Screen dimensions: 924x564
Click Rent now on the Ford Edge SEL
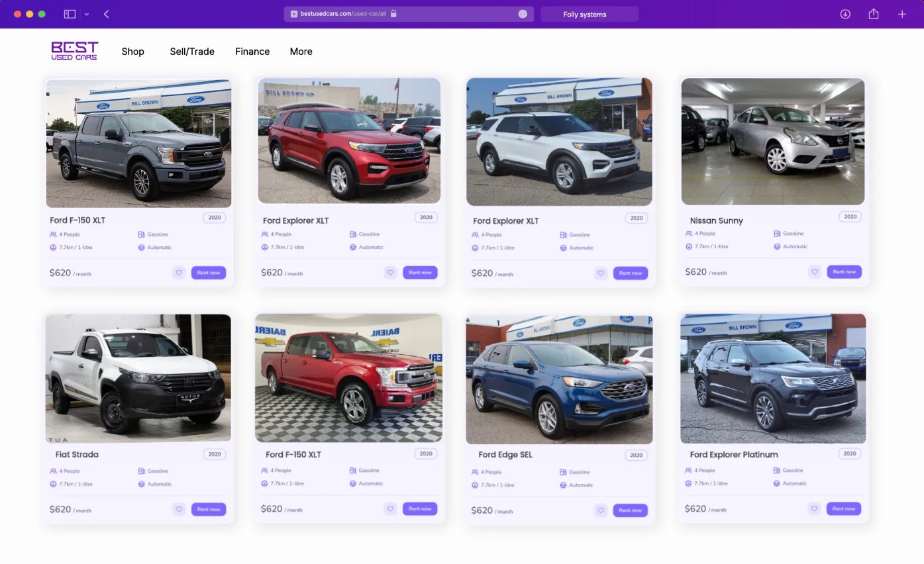coord(630,510)
